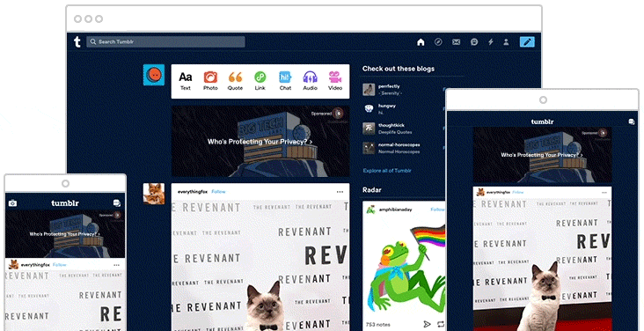The width and height of the screenshot is (644, 331).
Task: Click the Tumblr logo in desktop header
Action: coord(77,41)
